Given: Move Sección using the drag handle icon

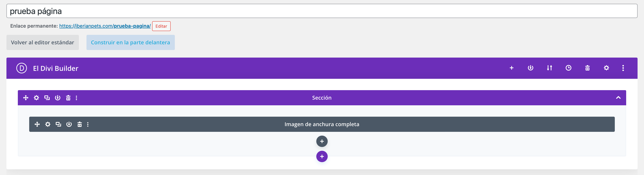Looking at the screenshot, I should (26, 98).
